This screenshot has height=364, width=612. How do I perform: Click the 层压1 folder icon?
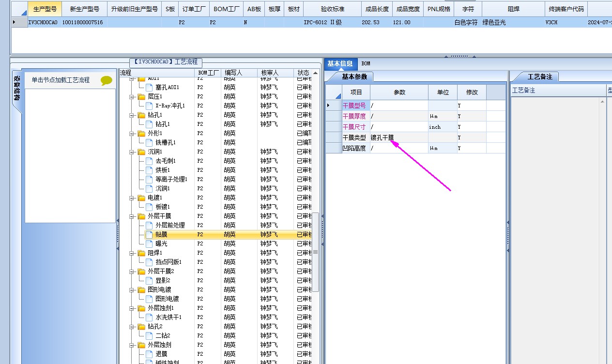(141, 96)
